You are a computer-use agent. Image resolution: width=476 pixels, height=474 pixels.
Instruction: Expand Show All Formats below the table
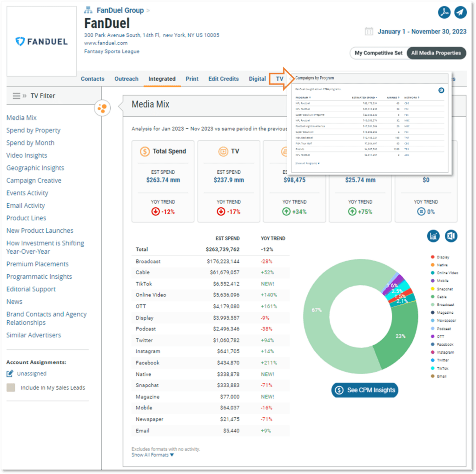(x=152, y=455)
